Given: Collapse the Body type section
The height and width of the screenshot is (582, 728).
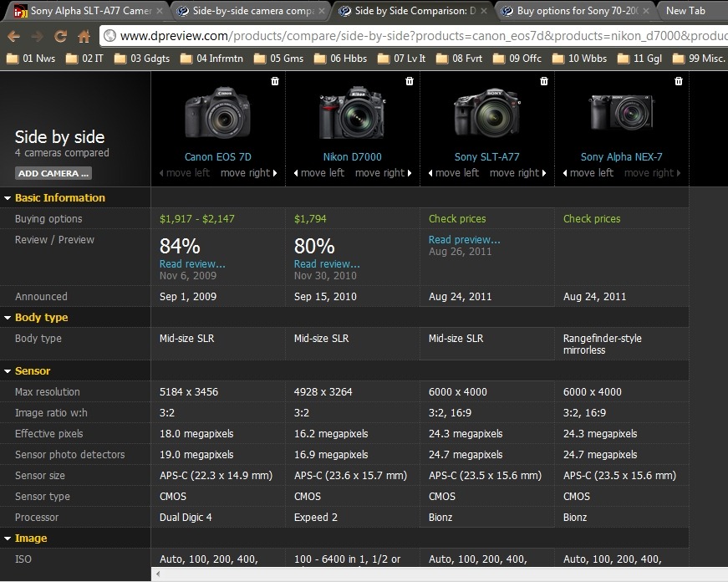Looking at the screenshot, I should [8, 318].
